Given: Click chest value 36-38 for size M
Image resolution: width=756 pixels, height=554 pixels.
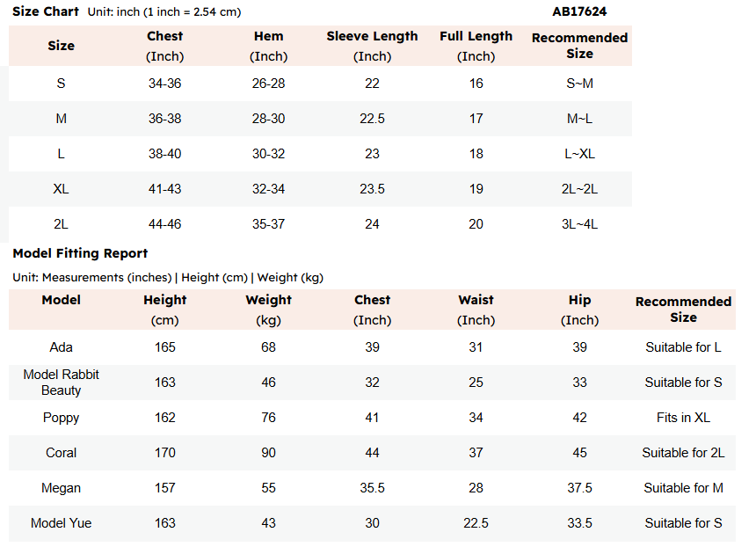Looking at the screenshot, I should coord(165,119).
